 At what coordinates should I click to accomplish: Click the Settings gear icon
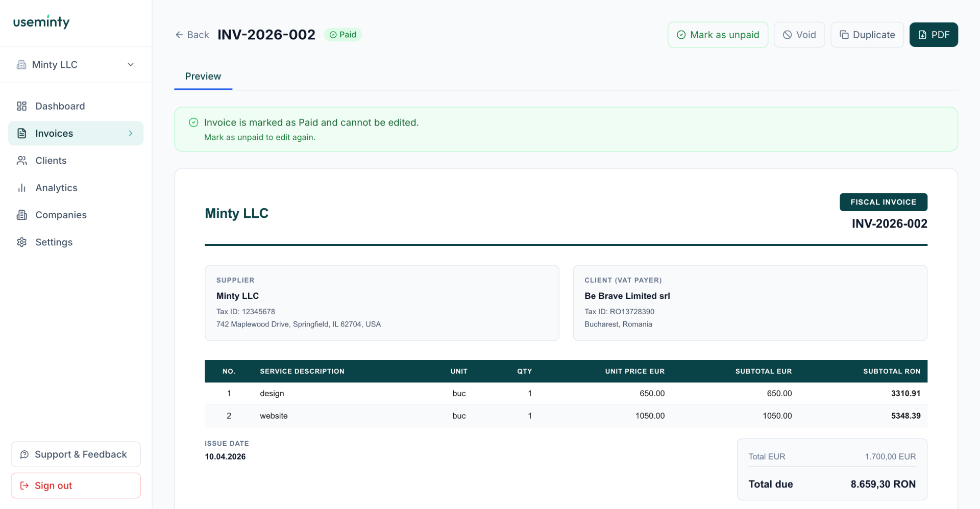pyautogui.click(x=21, y=242)
